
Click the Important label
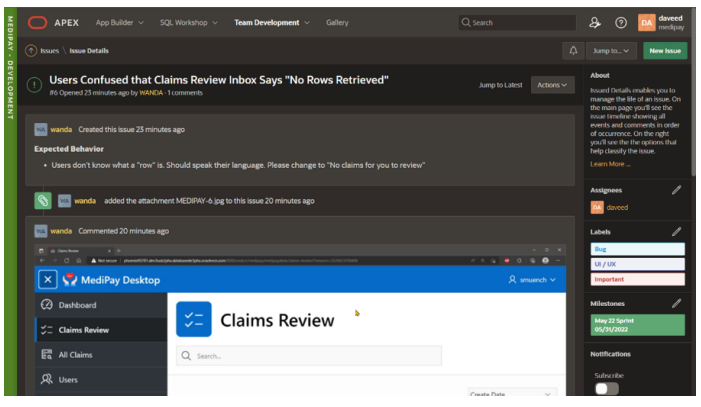(x=638, y=280)
